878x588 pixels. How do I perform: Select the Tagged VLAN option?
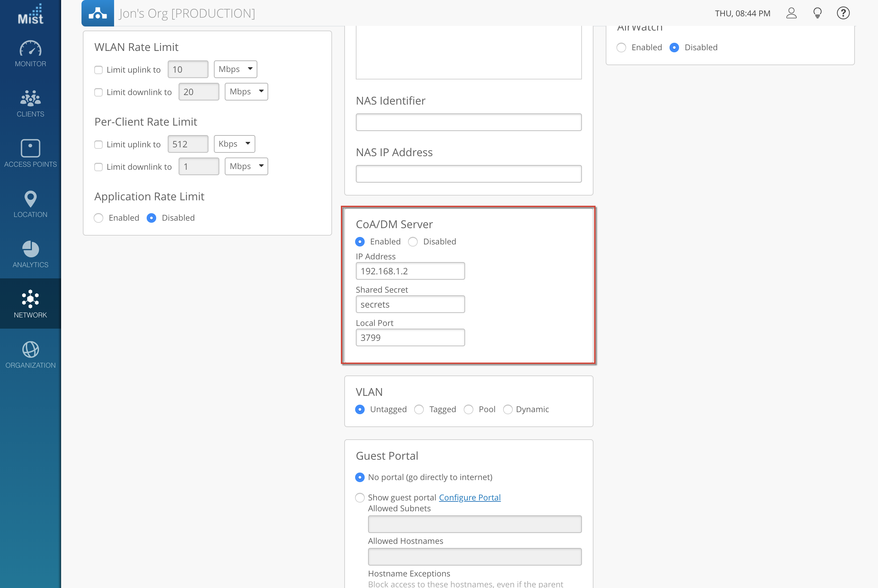pos(419,409)
